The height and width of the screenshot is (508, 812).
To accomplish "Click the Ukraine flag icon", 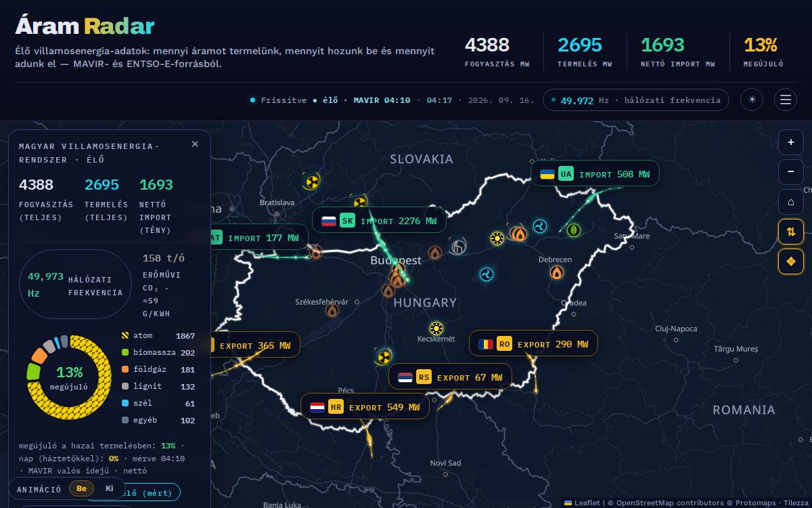I will [x=547, y=174].
